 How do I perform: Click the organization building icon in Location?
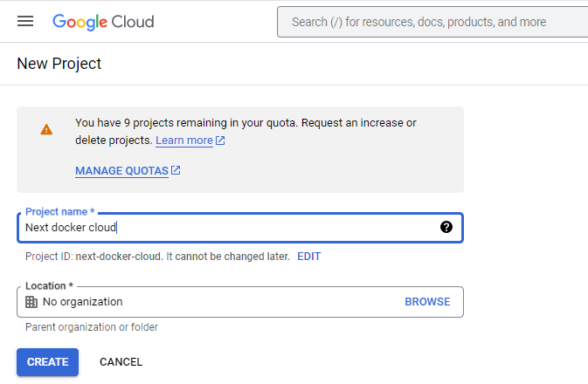[31, 302]
